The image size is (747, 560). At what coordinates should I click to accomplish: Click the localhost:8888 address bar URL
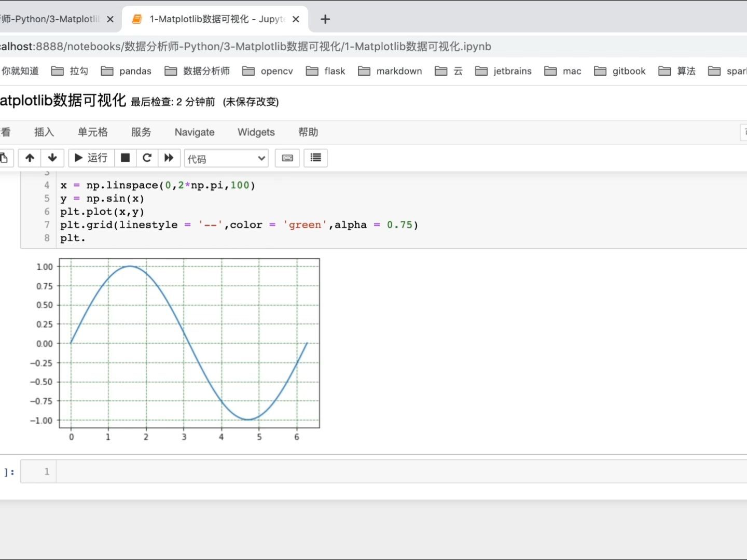click(245, 47)
